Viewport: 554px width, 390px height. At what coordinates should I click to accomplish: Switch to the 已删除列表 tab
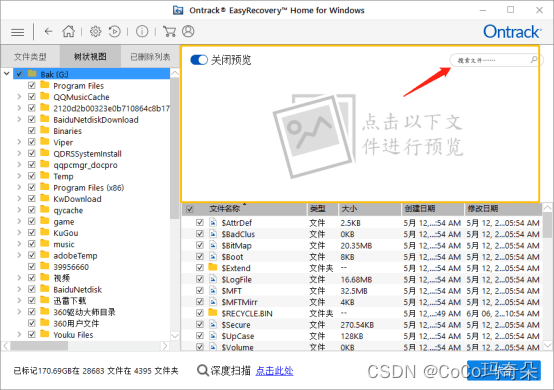coord(150,57)
